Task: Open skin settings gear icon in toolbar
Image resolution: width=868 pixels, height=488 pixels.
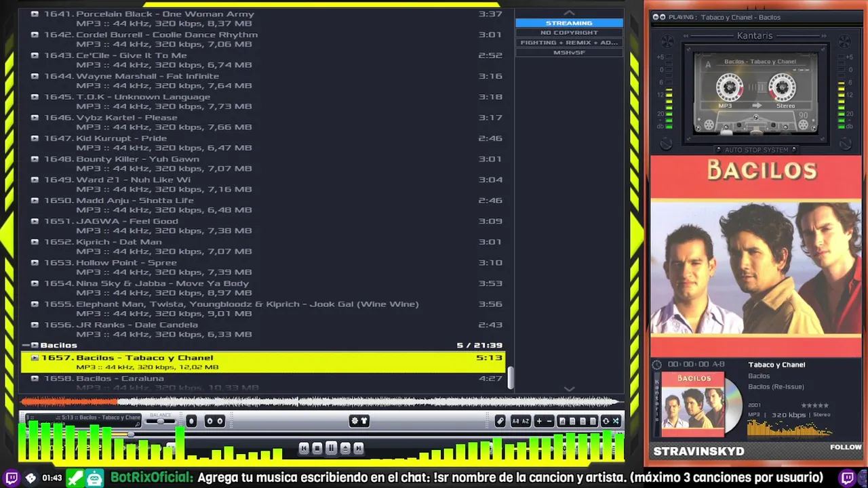Action: 355,421
